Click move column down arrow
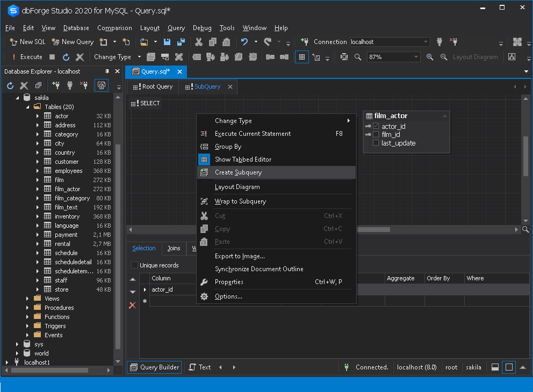The height and width of the screenshot is (392, 533). pos(133,292)
